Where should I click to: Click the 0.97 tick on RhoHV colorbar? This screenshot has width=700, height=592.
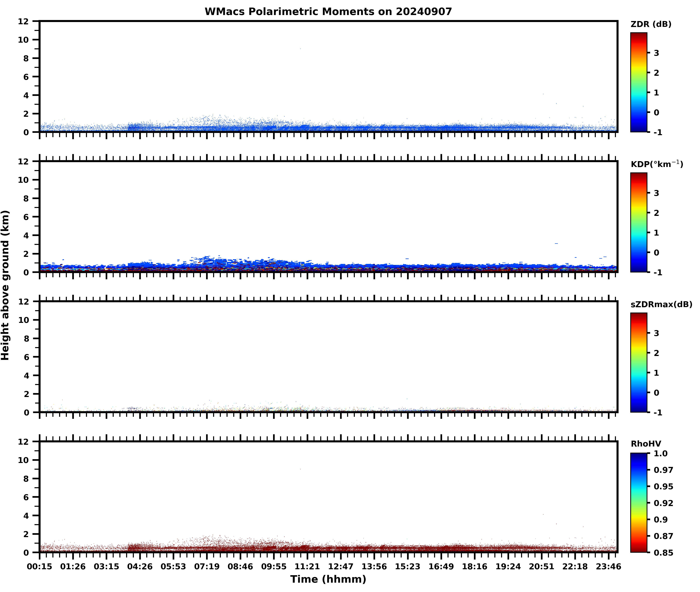click(663, 470)
